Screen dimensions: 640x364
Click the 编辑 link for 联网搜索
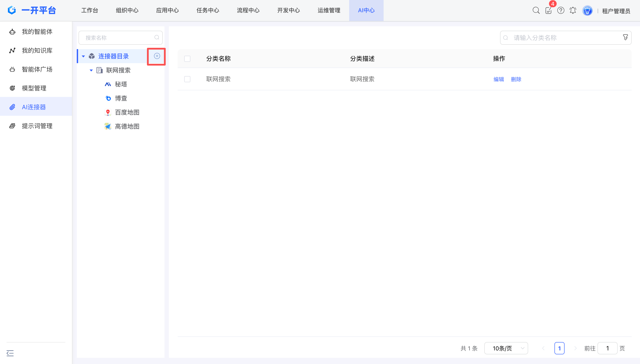coord(499,79)
